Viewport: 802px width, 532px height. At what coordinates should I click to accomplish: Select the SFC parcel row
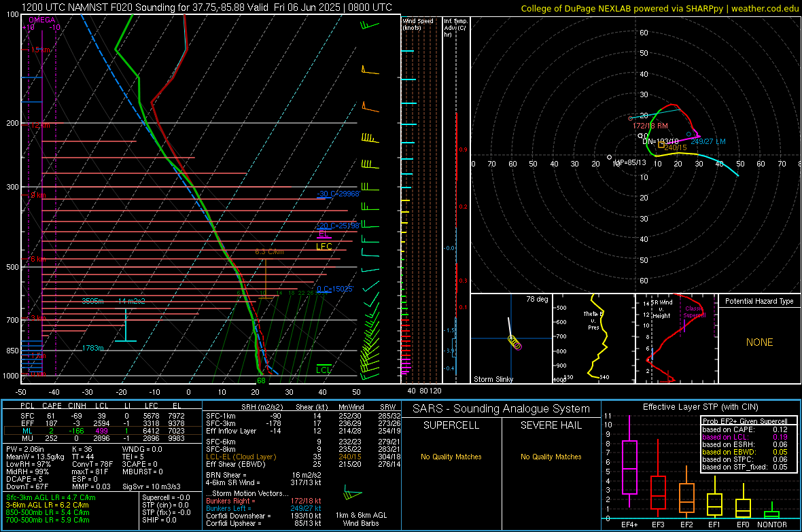tap(103, 416)
